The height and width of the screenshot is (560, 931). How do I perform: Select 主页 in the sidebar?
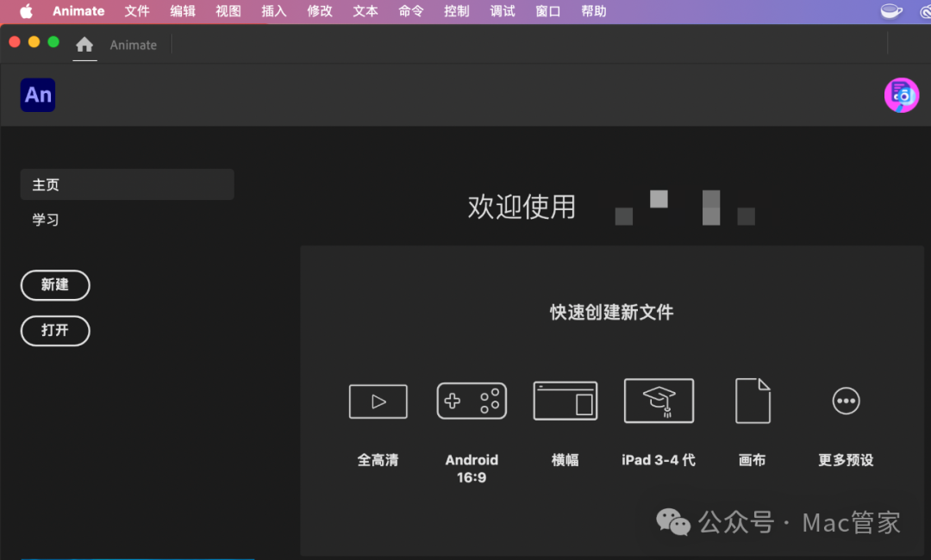tap(127, 184)
